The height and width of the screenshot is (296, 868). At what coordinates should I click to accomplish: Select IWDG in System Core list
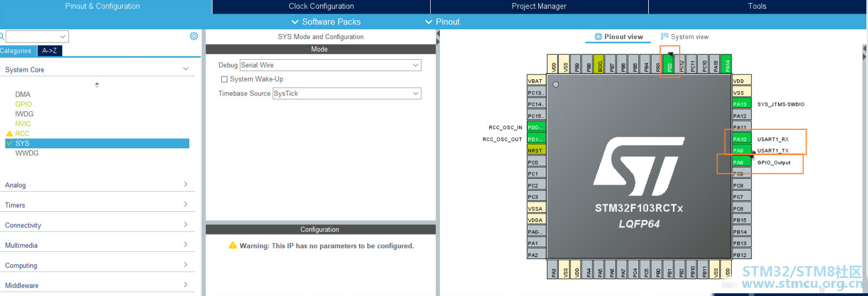coord(24,114)
